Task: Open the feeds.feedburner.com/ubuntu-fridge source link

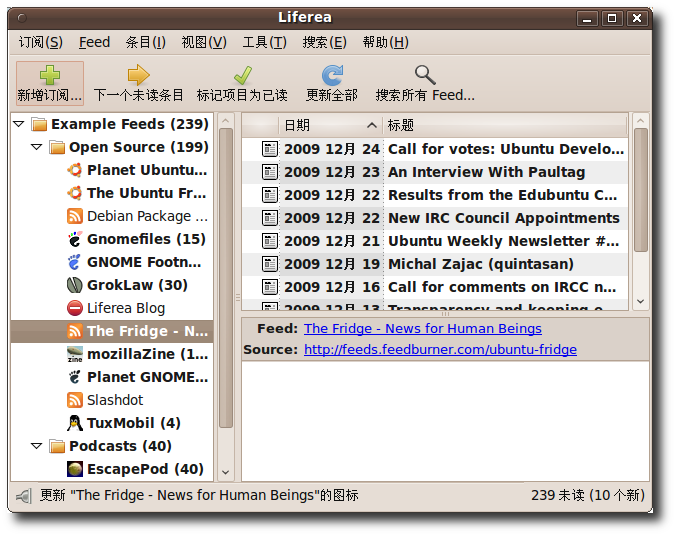Action: pyautogui.click(x=440, y=349)
